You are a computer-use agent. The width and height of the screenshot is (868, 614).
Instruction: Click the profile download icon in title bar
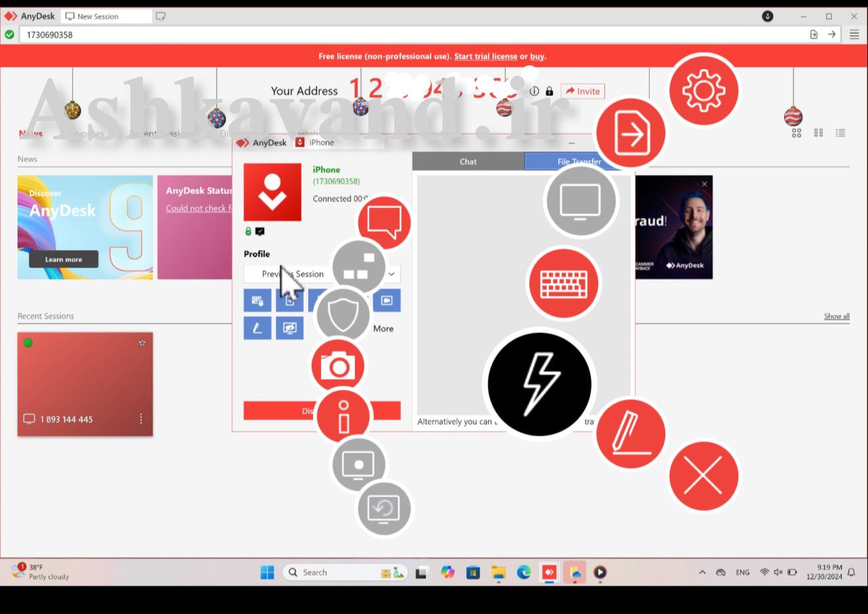pyautogui.click(x=768, y=16)
